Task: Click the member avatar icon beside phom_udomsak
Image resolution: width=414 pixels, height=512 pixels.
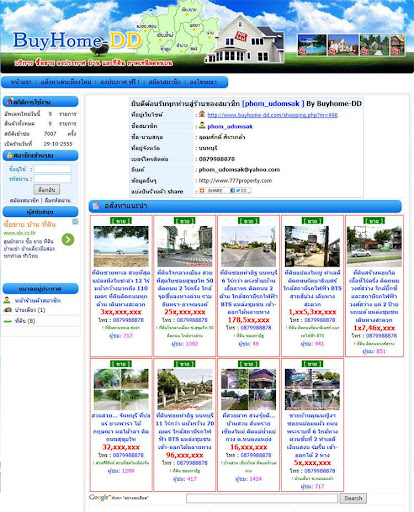Action: click(202, 126)
